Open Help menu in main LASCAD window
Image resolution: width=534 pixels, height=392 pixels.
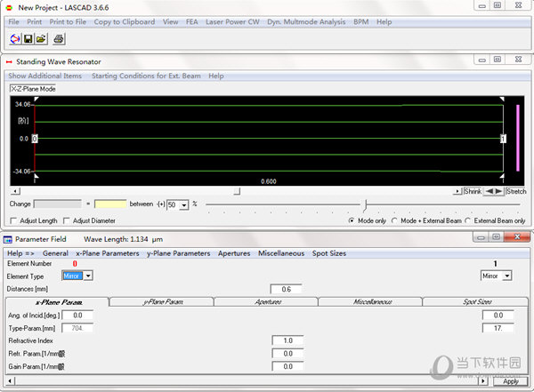point(384,21)
